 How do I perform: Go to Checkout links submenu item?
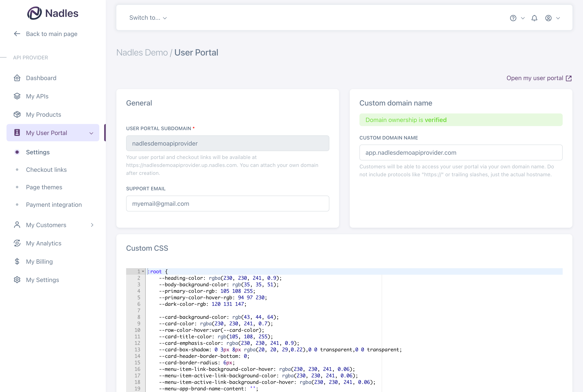tap(46, 170)
